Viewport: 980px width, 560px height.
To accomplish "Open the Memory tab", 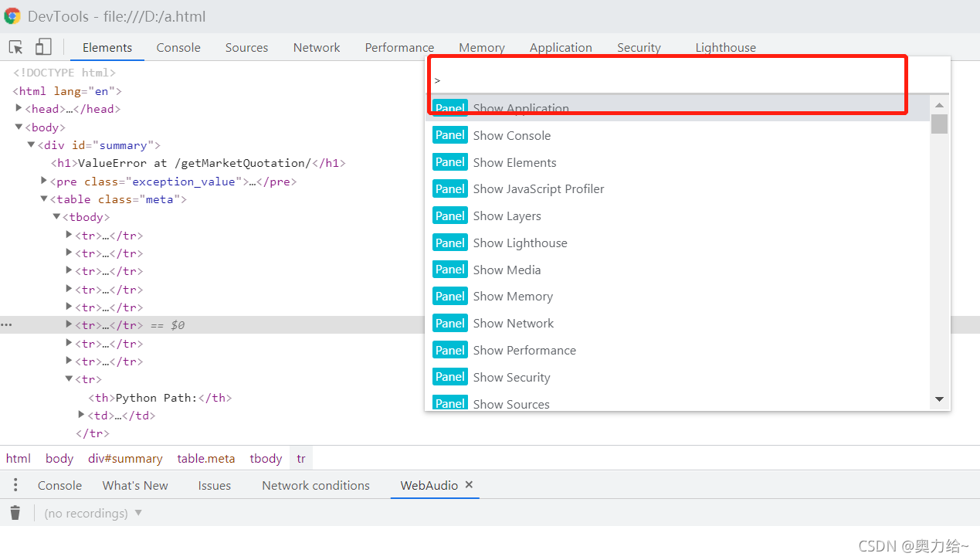I will click(481, 47).
